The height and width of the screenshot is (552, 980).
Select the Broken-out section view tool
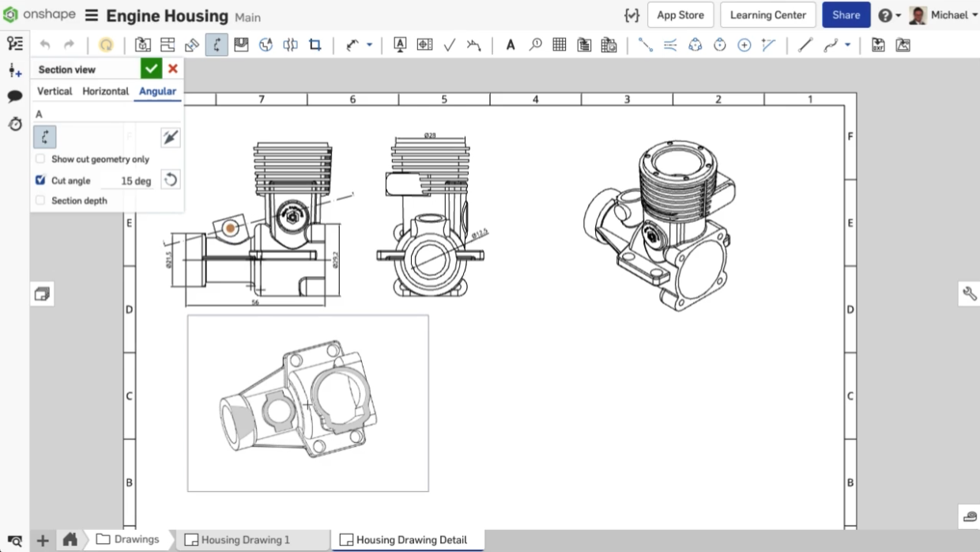pos(241,45)
